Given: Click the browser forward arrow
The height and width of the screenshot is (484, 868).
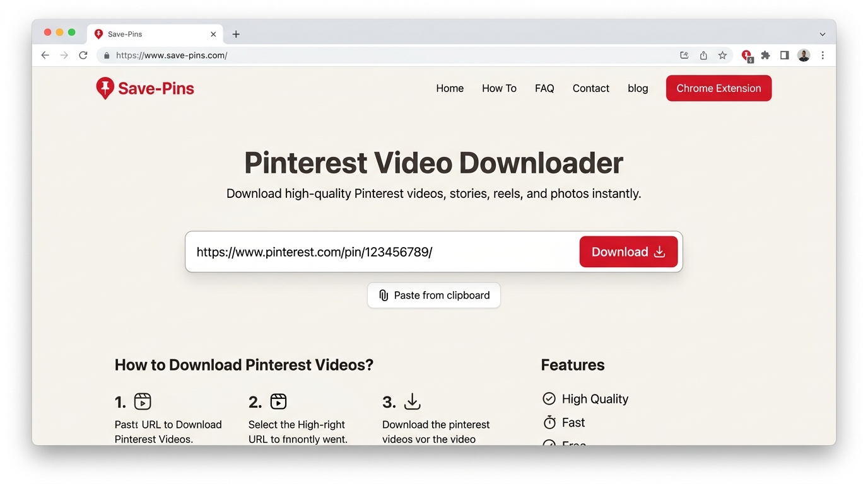Looking at the screenshot, I should (x=64, y=55).
